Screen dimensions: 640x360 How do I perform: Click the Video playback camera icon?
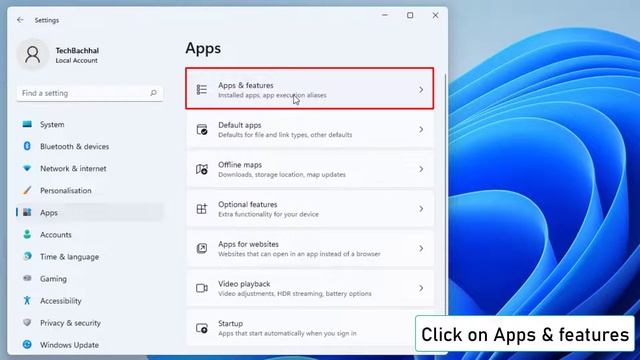point(202,288)
